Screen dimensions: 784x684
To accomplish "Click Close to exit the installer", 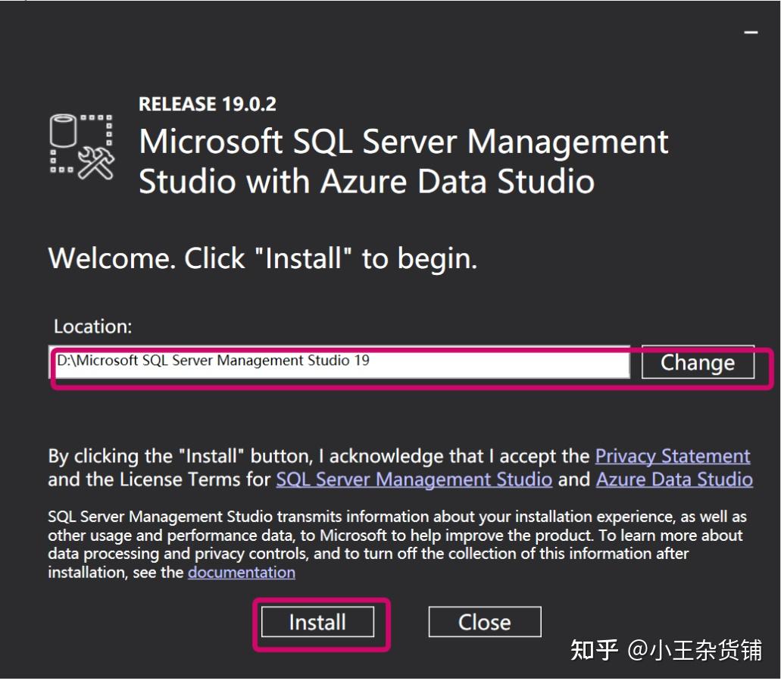I will [484, 621].
